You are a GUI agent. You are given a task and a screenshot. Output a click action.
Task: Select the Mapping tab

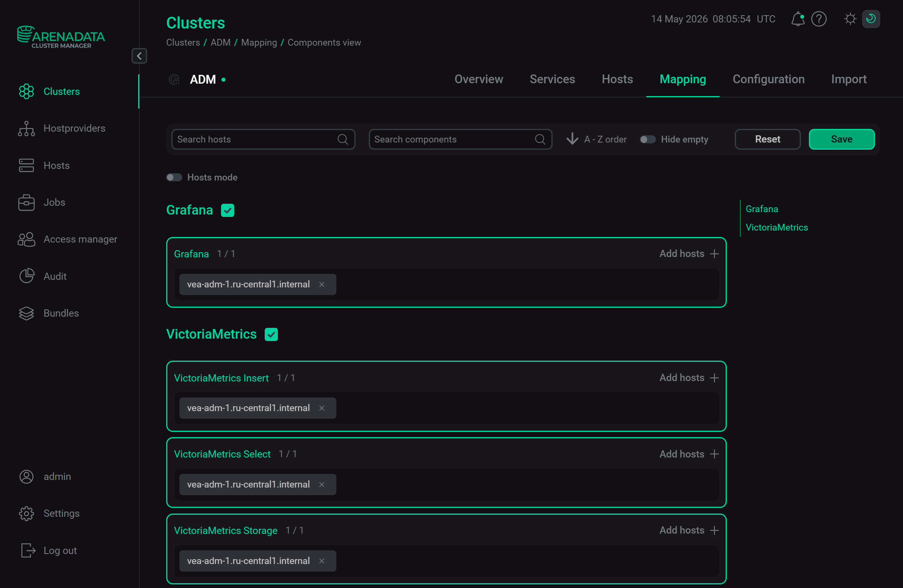pyautogui.click(x=683, y=79)
